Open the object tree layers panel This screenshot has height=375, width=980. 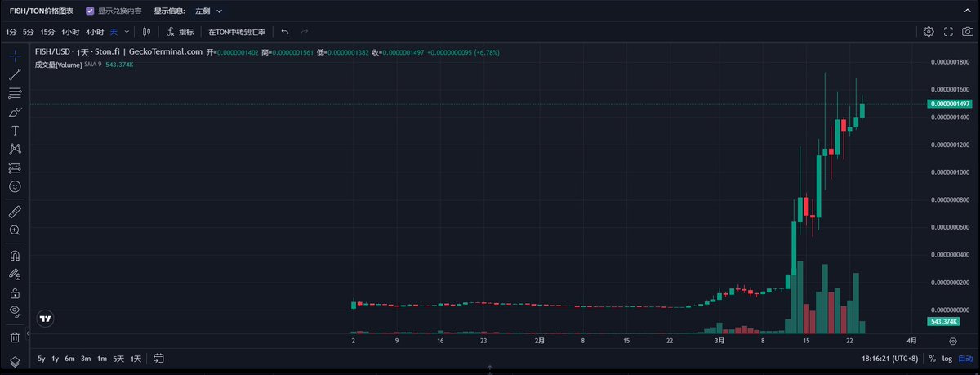tap(15, 362)
